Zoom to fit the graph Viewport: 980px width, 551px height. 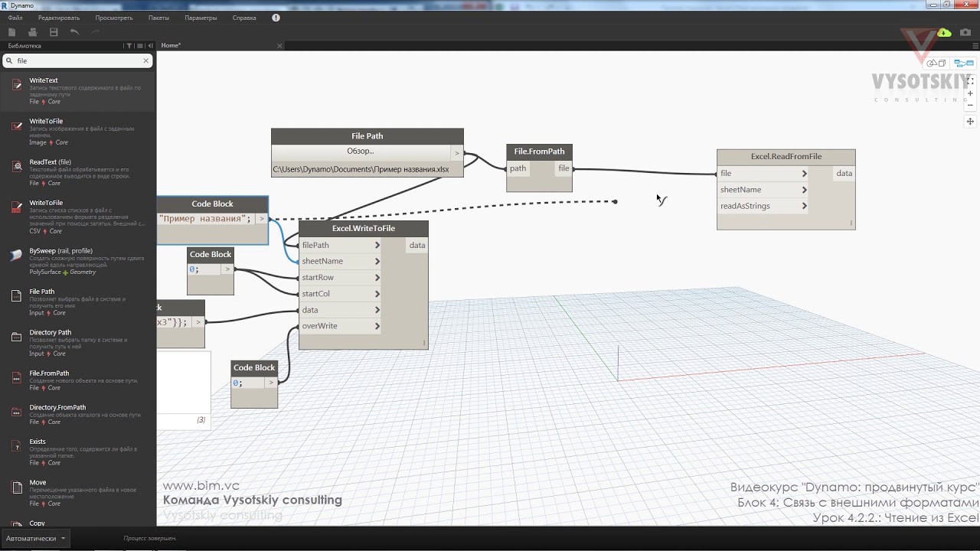pos(970,80)
